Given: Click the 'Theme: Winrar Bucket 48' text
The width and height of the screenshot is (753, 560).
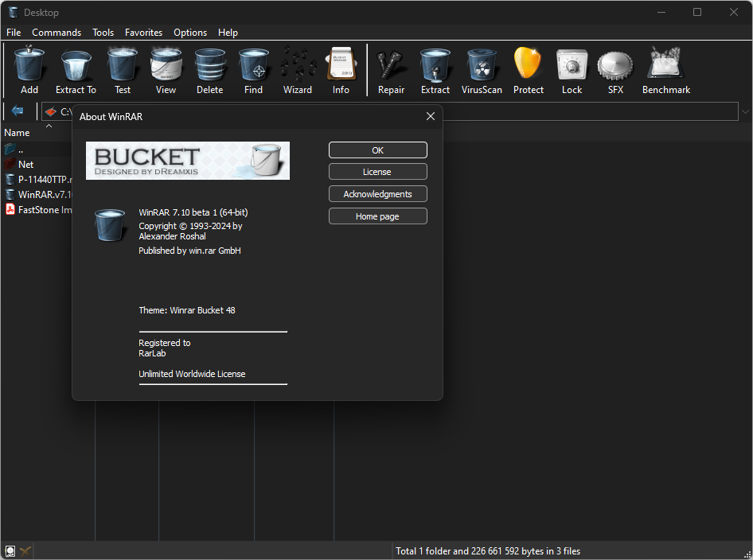Looking at the screenshot, I should click(187, 310).
